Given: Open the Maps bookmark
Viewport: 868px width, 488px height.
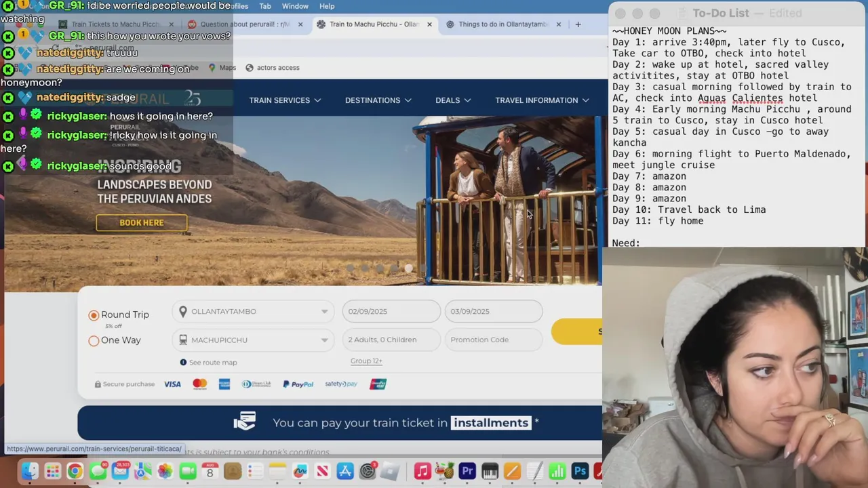Looking at the screenshot, I should pos(222,68).
